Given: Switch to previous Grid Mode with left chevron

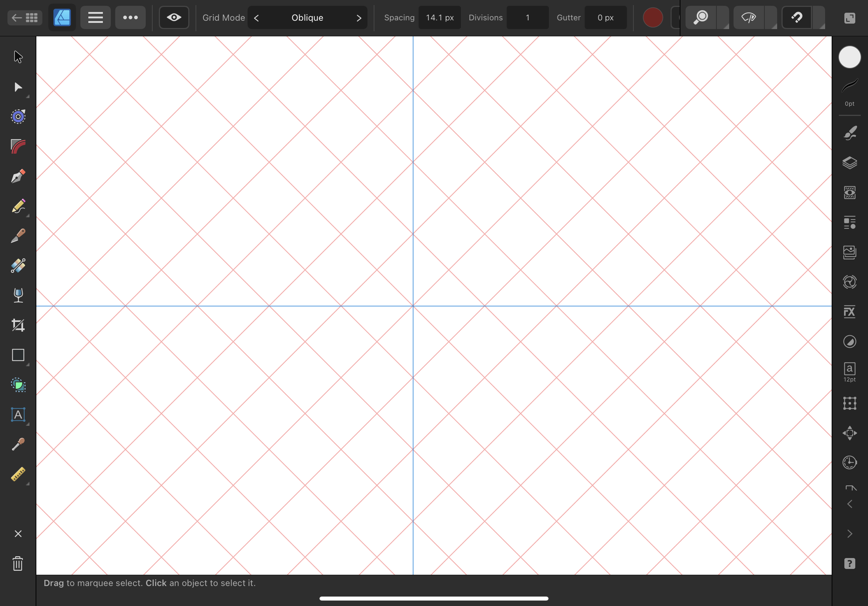Looking at the screenshot, I should coord(256,18).
